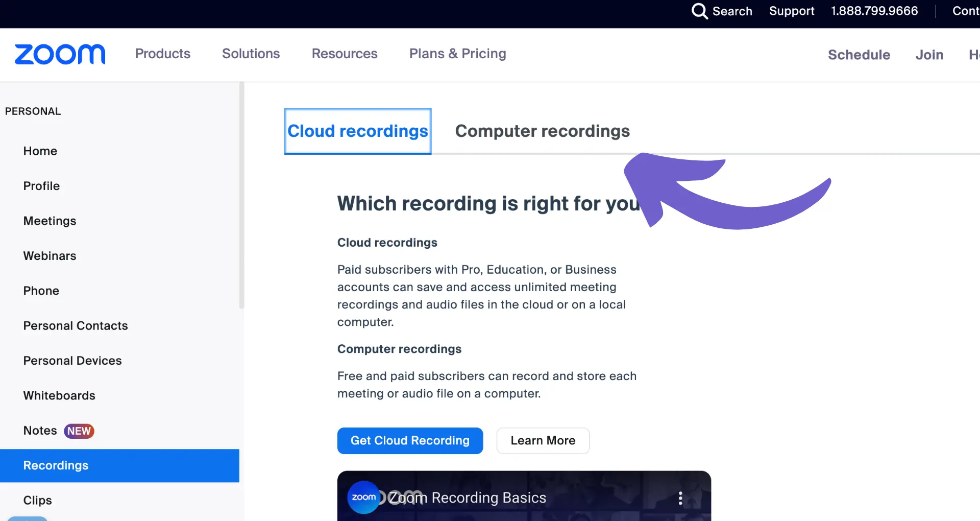Viewport: 980px width, 521px height.
Task: Click the Get Cloud Recording button
Action: click(x=410, y=441)
